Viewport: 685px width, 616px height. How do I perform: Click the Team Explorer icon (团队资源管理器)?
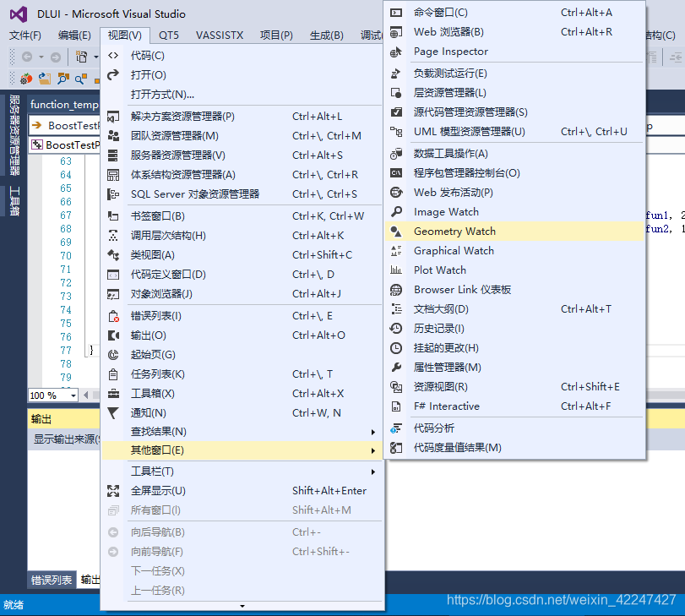click(113, 136)
